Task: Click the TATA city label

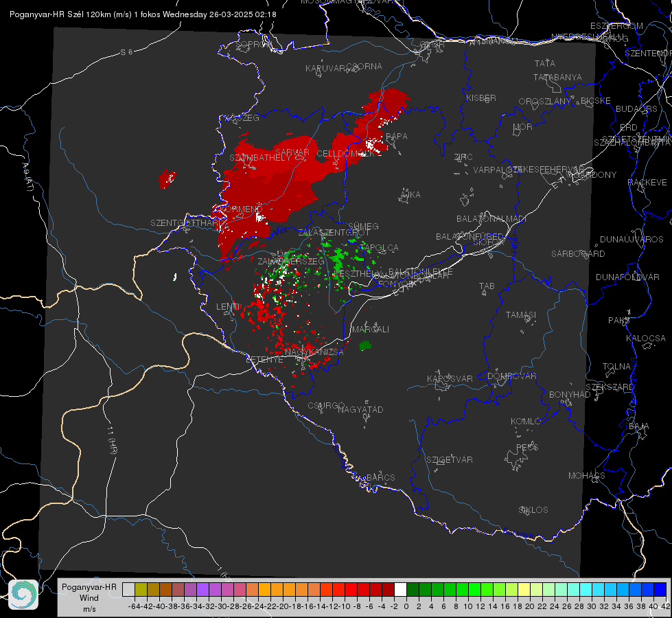Action: [545, 63]
